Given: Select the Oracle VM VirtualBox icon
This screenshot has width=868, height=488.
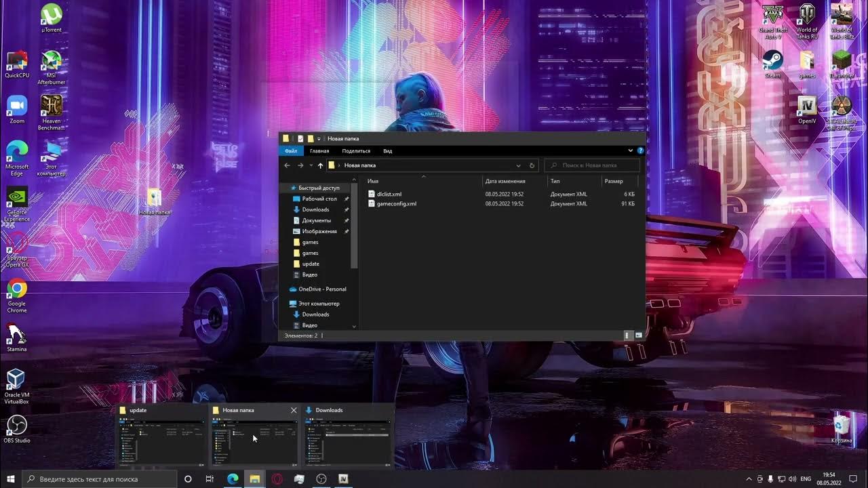Looking at the screenshot, I should coord(17,386).
